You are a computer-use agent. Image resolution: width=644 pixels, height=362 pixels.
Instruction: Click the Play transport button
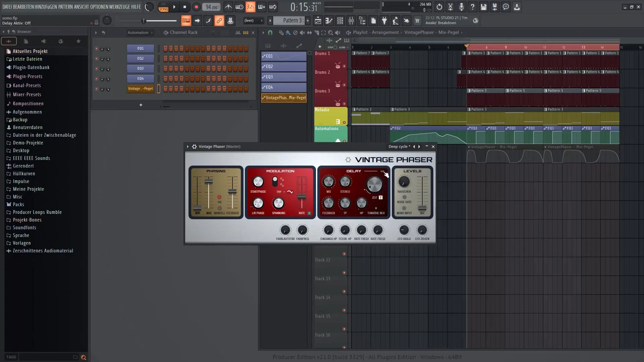coord(174,7)
